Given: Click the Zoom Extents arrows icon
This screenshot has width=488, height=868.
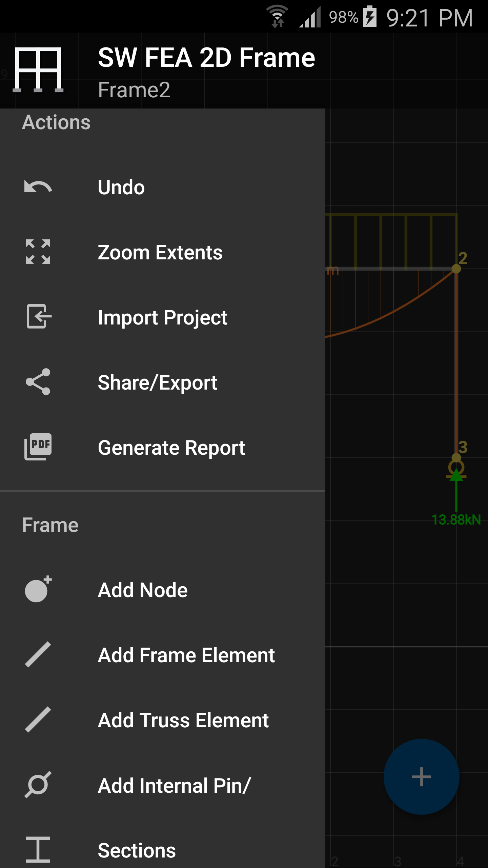Looking at the screenshot, I should tap(38, 252).
